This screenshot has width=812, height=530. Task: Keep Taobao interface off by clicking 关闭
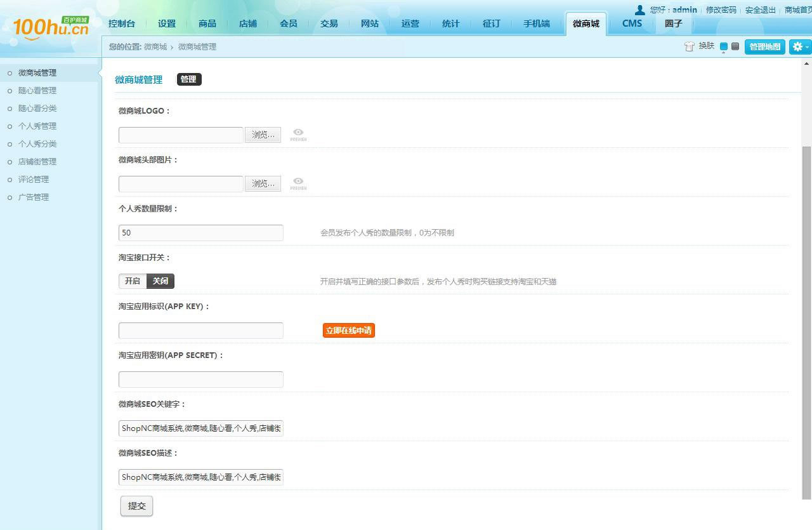[160, 281]
